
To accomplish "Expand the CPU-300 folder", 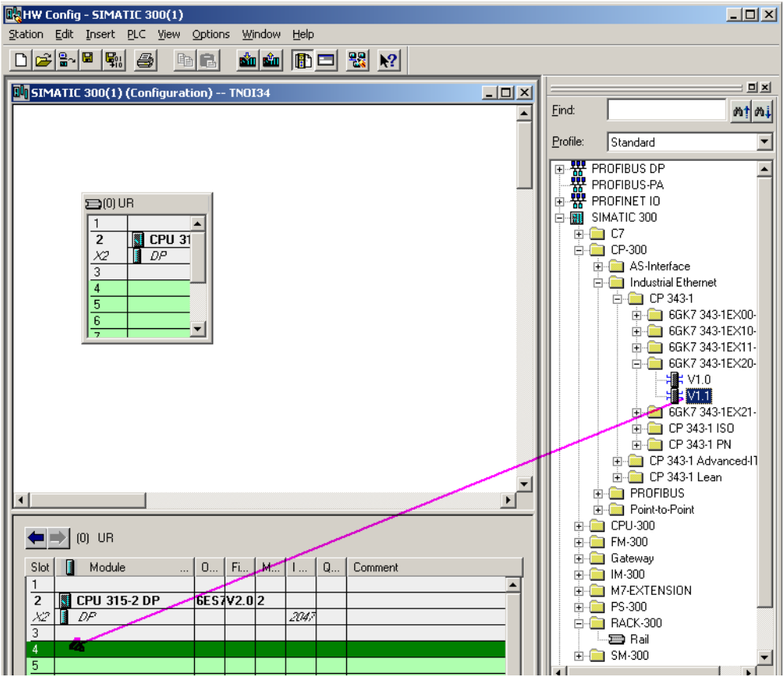I will 578,526.
